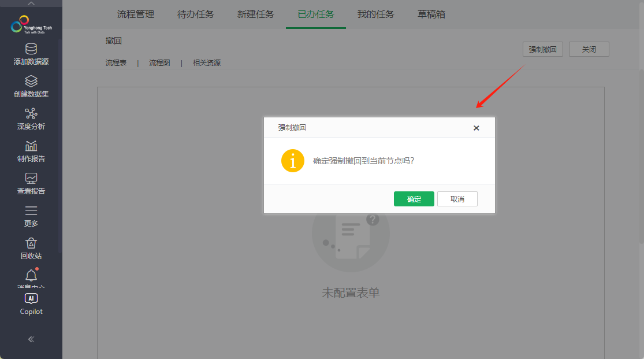644x359 pixels.
Task: Confirm forced withdrawal with 确定 button
Action: 414,198
